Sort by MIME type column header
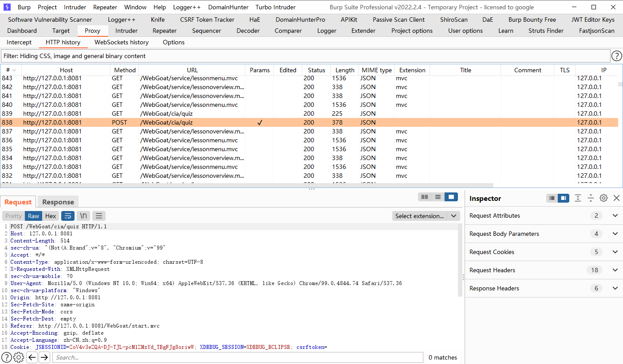 [377, 70]
